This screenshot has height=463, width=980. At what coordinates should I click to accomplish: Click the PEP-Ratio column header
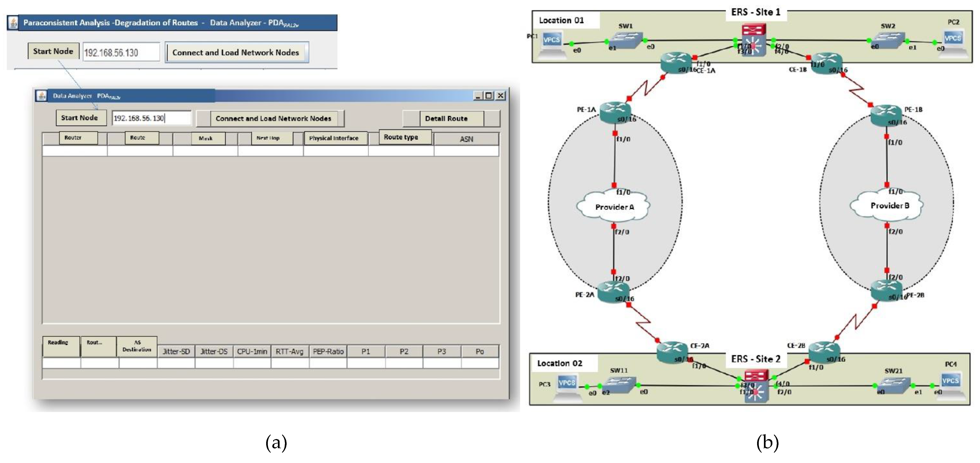[x=328, y=352]
